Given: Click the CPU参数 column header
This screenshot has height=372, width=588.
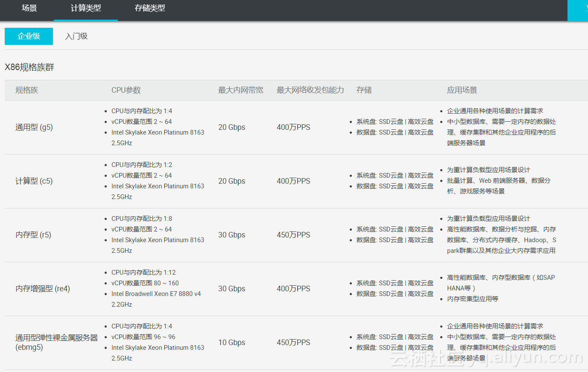Looking at the screenshot, I should click(126, 90).
